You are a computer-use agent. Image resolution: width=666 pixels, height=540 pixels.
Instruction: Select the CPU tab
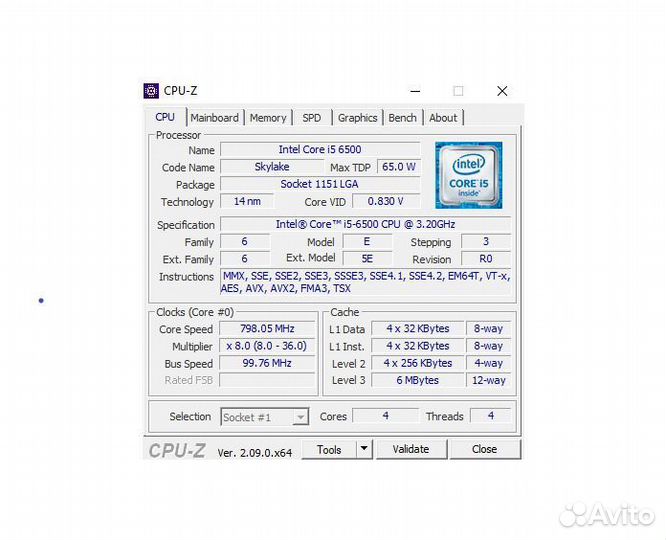[x=165, y=117]
